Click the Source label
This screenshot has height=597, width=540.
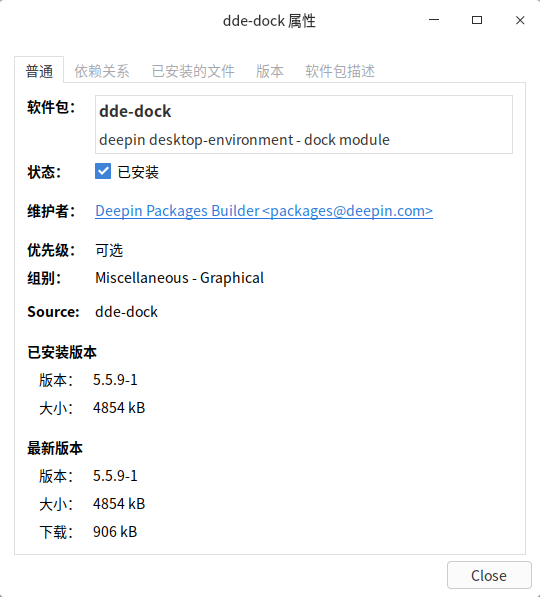53,311
